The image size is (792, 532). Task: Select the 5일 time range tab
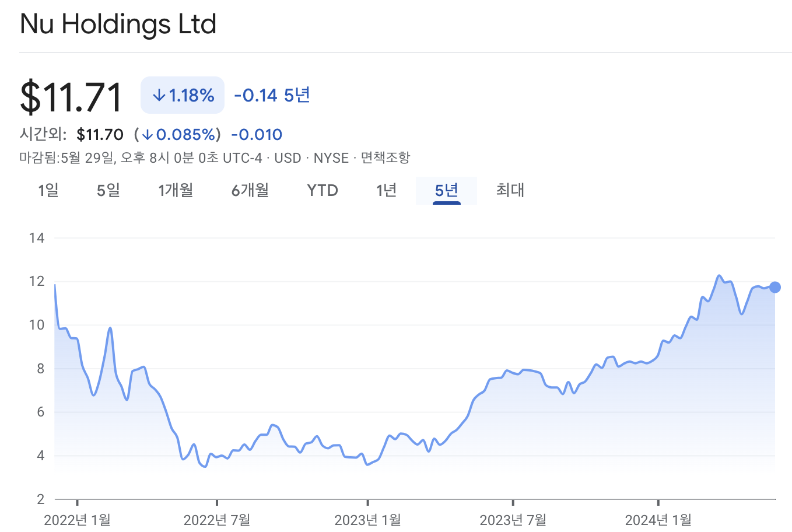(x=108, y=190)
